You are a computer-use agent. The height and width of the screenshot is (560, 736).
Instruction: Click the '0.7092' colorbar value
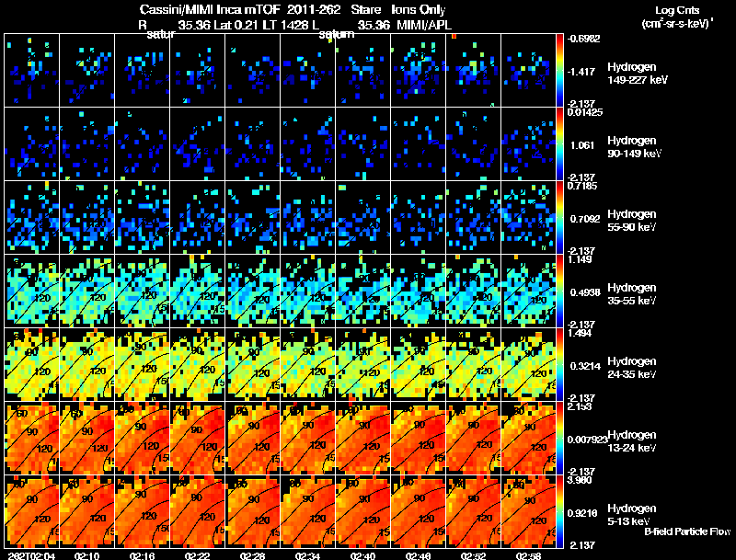click(x=584, y=219)
